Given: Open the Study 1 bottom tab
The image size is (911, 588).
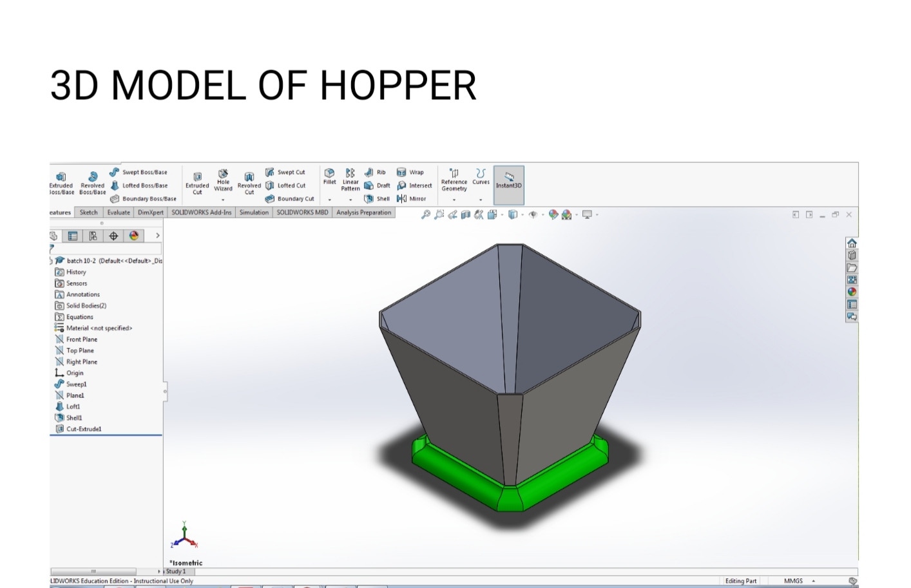Looking at the screenshot, I should (176, 571).
